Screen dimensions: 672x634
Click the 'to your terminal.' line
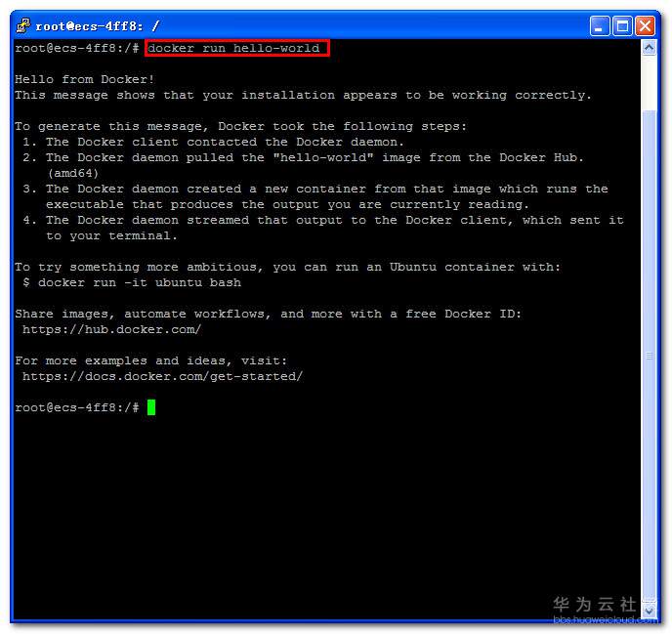tap(111, 235)
